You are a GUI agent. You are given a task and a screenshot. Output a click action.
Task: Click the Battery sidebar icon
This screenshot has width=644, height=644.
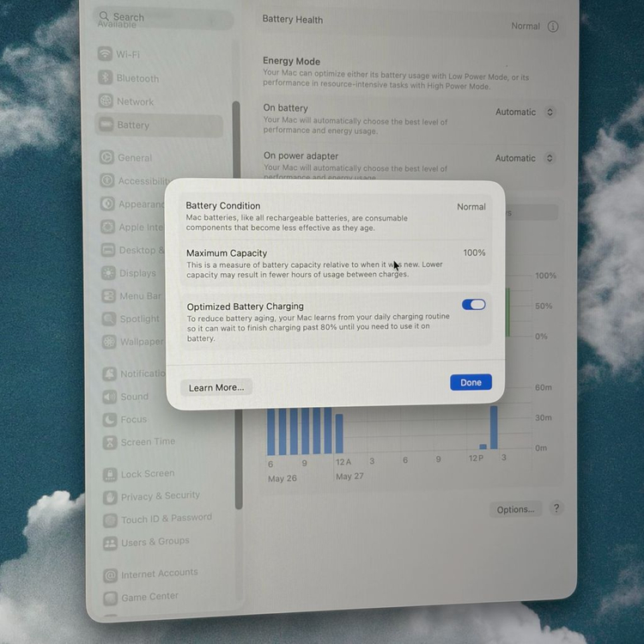tap(106, 124)
